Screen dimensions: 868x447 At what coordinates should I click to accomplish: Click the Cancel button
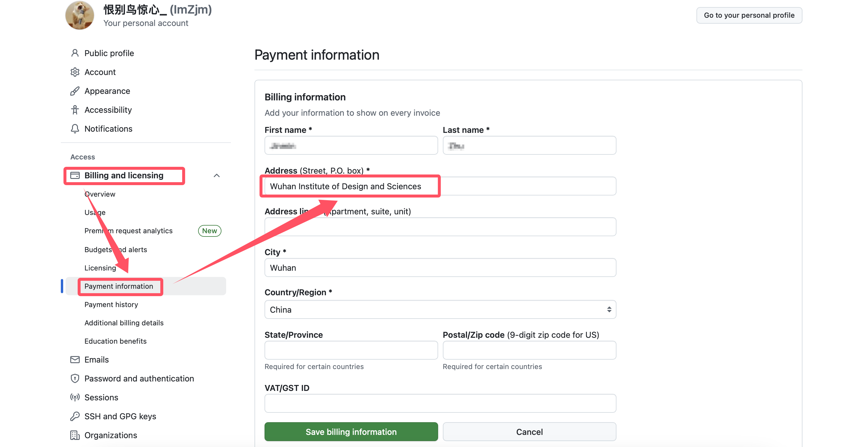tap(529, 432)
